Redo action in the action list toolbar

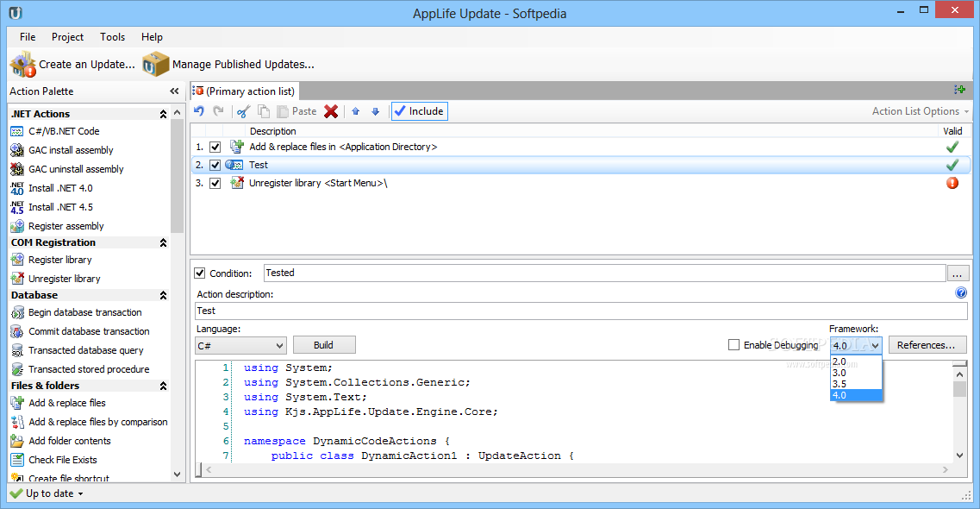[x=218, y=111]
